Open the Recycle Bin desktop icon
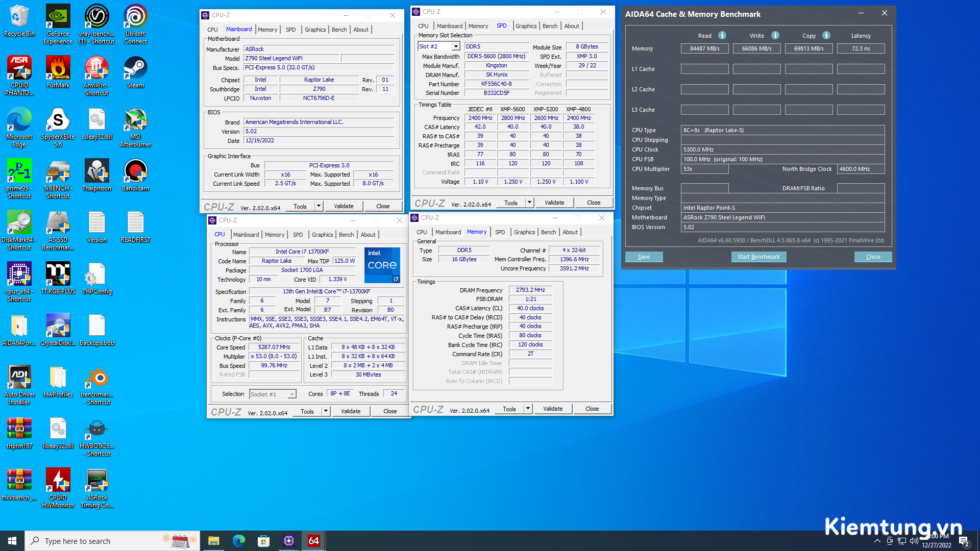Image resolution: width=980 pixels, height=551 pixels. click(19, 20)
